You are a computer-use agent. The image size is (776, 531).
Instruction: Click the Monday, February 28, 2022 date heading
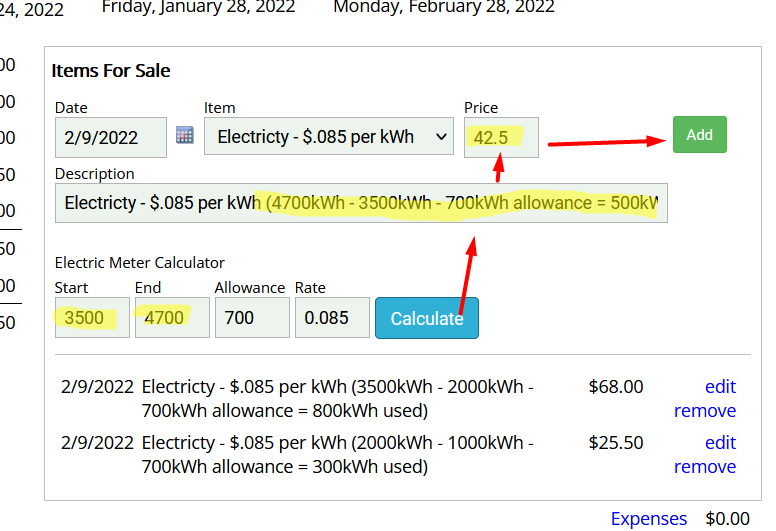(443, 7)
